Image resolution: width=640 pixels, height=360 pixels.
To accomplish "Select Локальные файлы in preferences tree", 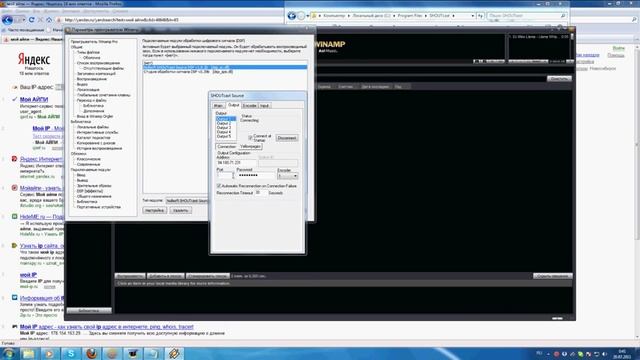I will (x=93, y=127).
